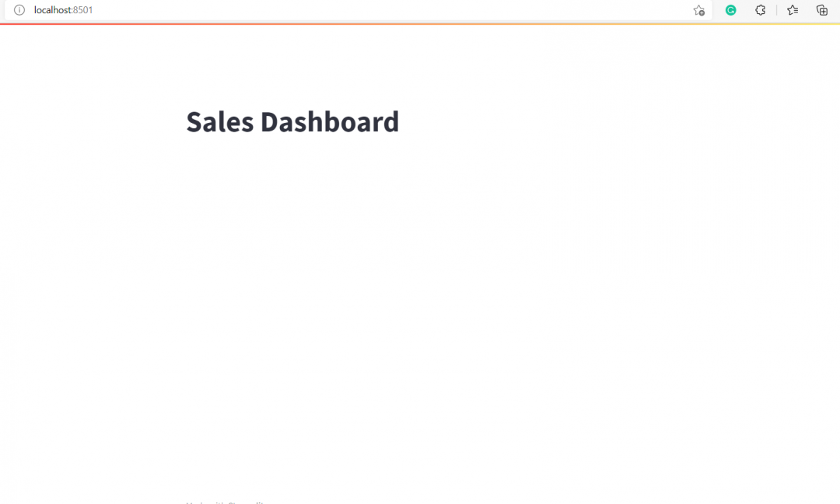Open the Collections panel
This screenshot has height=504, width=840.
(x=822, y=10)
